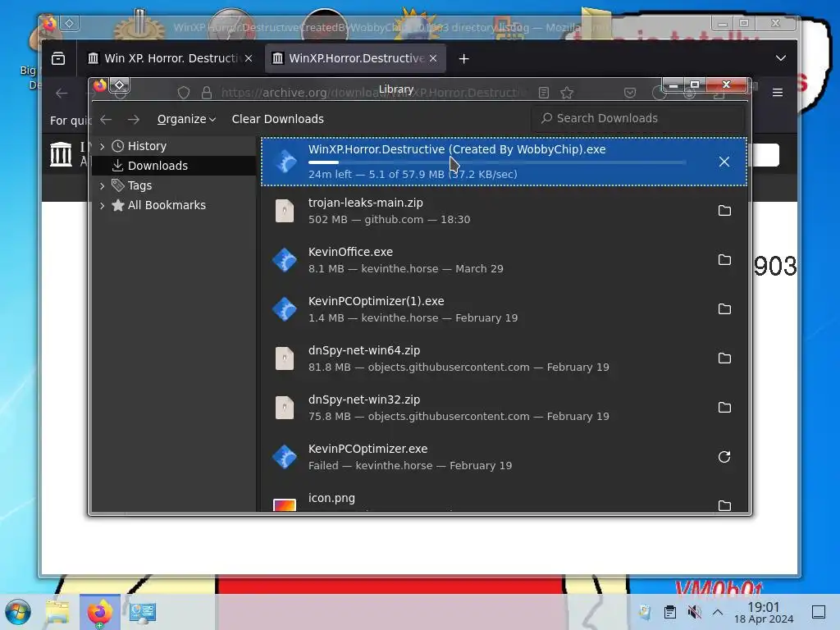Save to Pocket from the Firefox toolbar

(x=630, y=93)
